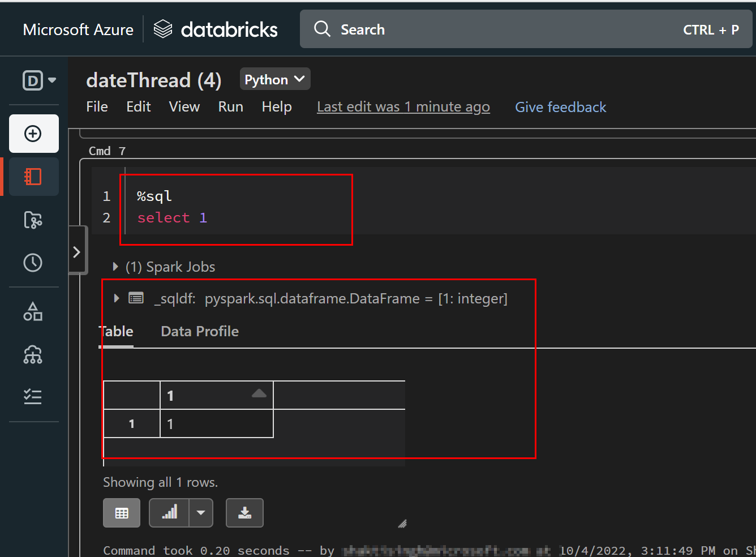Click the result cell value 1
The image size is (756, 557).
point(217,423)
